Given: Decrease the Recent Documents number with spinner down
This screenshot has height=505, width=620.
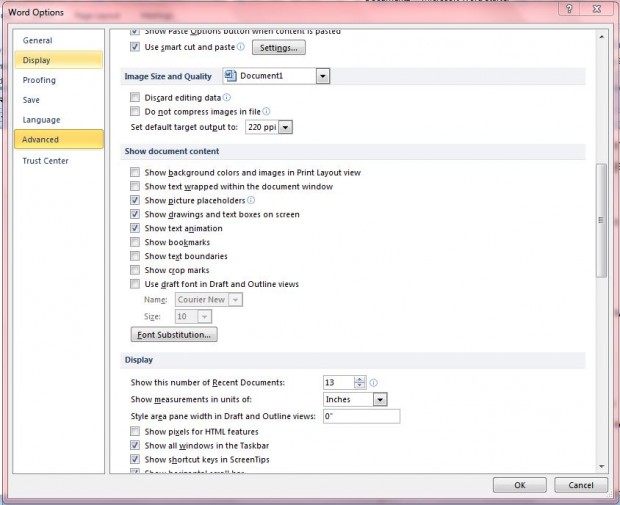Looking at the screenshot, I should click(x=359, y=386).
